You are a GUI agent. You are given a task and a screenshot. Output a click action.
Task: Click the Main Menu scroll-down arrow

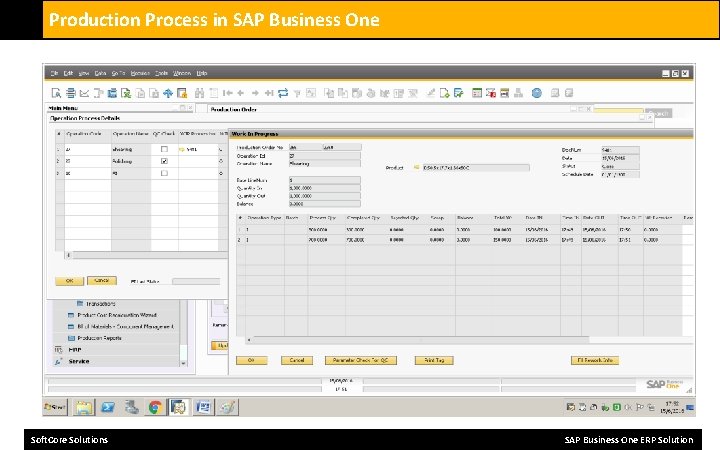click(183, 363)
